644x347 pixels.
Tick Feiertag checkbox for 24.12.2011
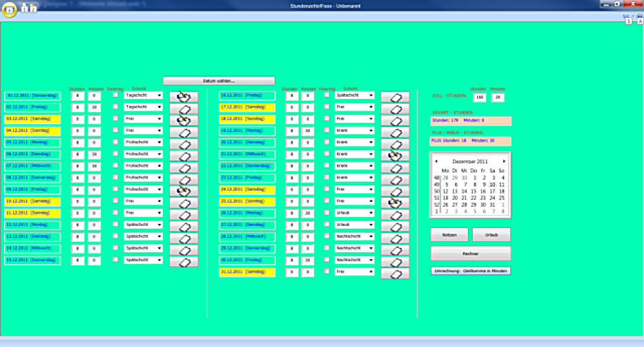[327, 189]
